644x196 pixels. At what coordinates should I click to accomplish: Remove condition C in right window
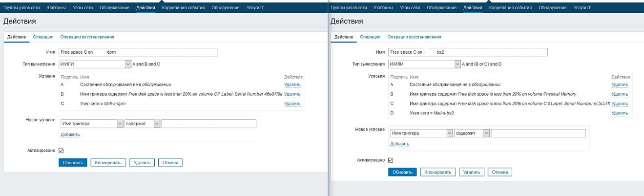[620, 104]
